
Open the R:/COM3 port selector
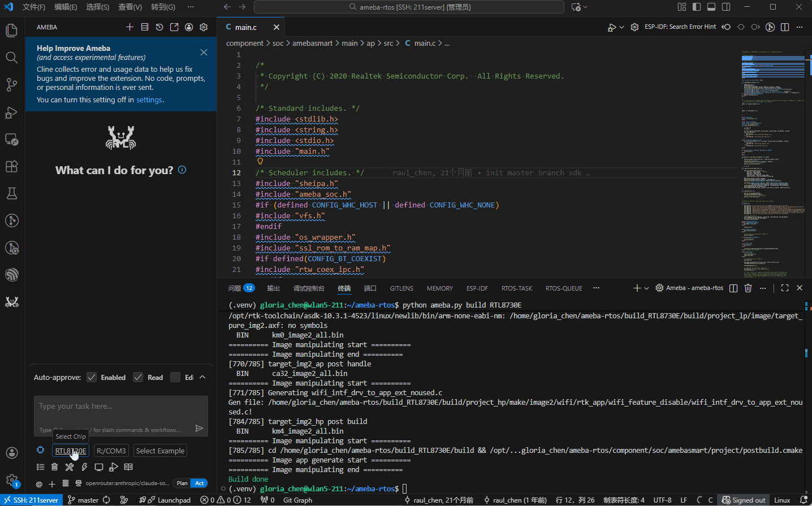(111, 451)
